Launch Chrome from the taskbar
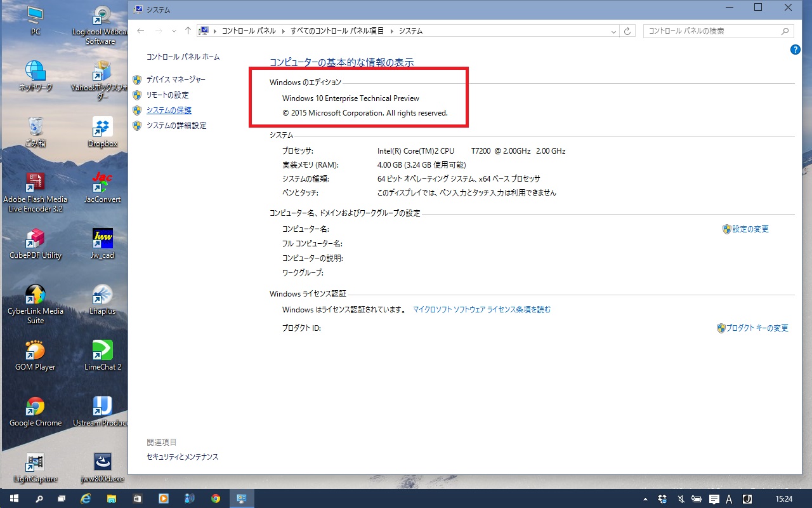Screen dimensions: 812x508 (x=215, y=498)
